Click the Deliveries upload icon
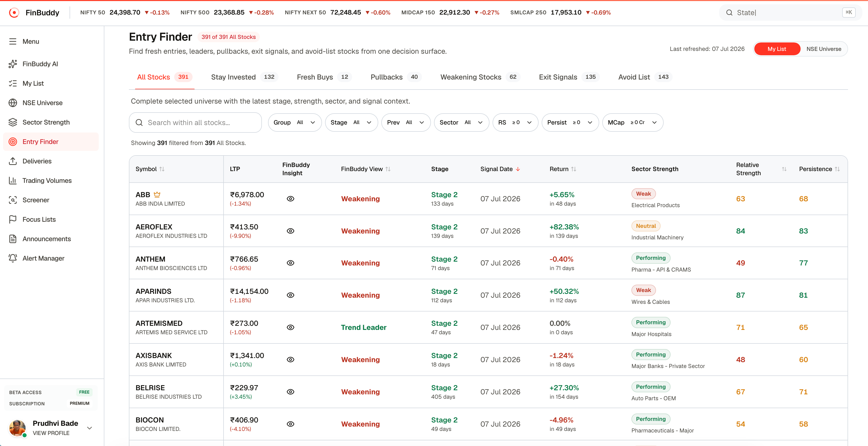The height and width of the screenshot is (446, 868). coord(13,161)
